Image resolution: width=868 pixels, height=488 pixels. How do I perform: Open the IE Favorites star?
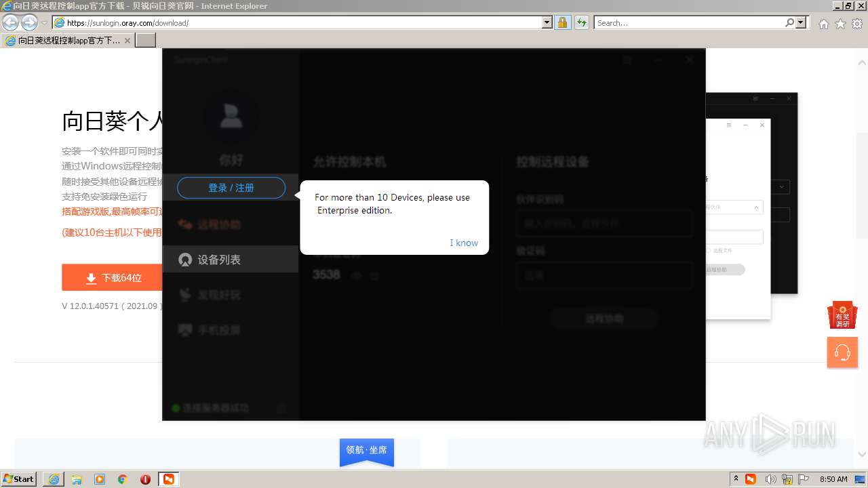click(840, 24)
